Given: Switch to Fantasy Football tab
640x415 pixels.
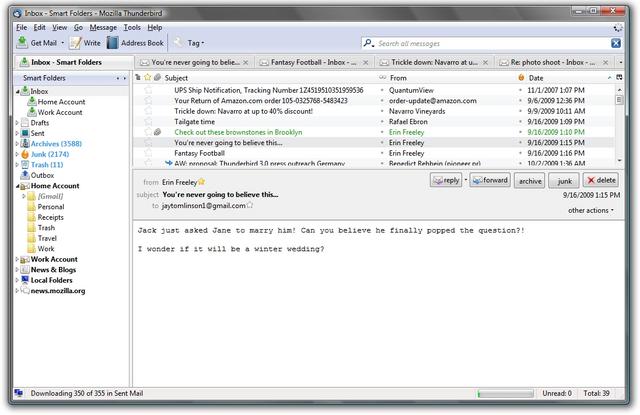Looking at the screenshot, I should [314, 62].
